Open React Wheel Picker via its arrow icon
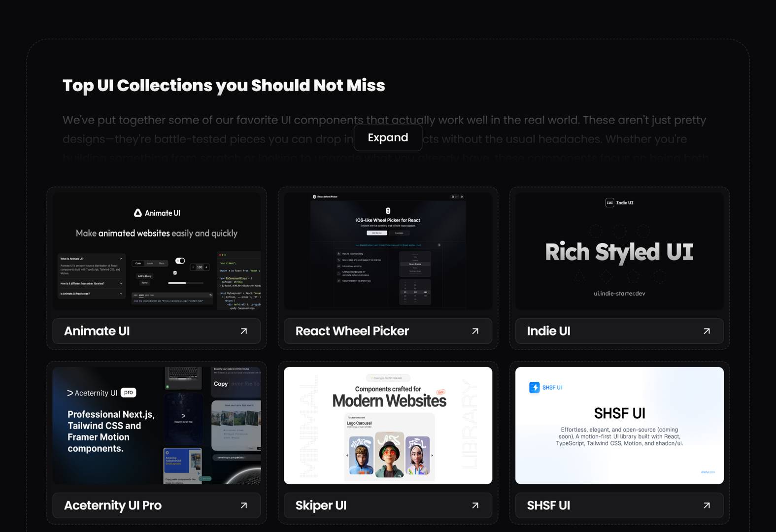Screen dimensions: 776x532 click(475, 331)
